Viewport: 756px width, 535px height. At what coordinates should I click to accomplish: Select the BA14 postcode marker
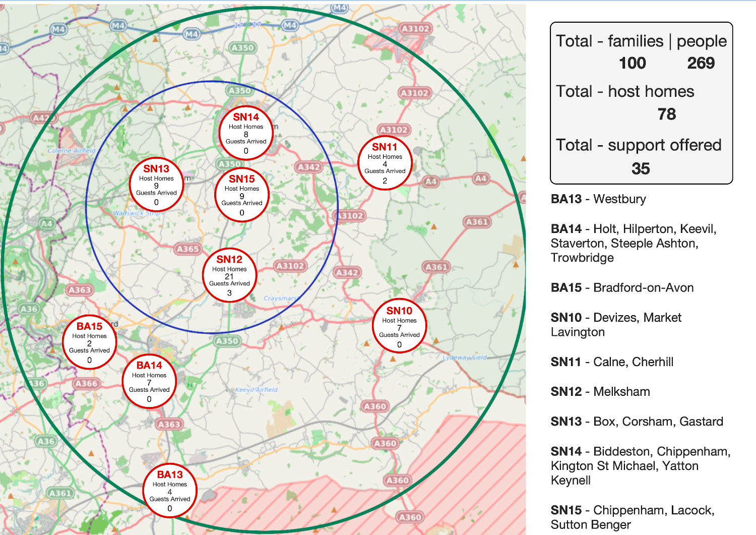149,382
